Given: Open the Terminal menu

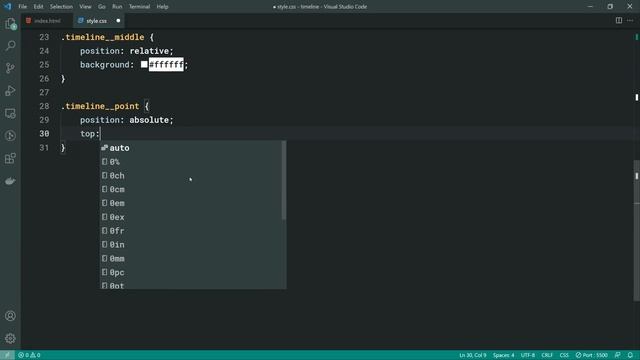Looking at the screenshot, I should [139, 7].
